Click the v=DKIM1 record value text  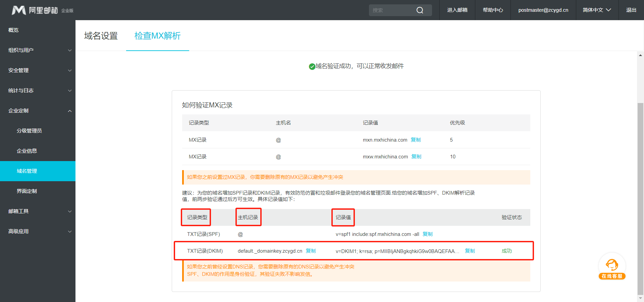tap(397, 251)
